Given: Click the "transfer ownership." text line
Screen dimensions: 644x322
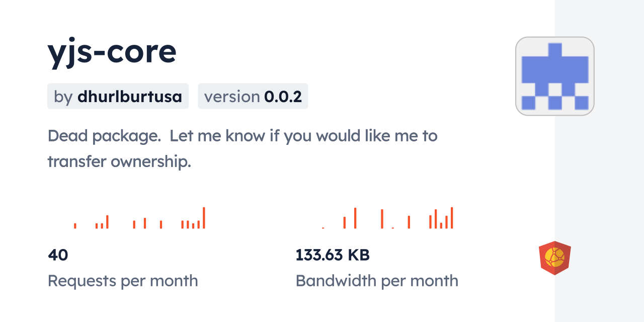Looking at the screenshot, I should 119,162.
